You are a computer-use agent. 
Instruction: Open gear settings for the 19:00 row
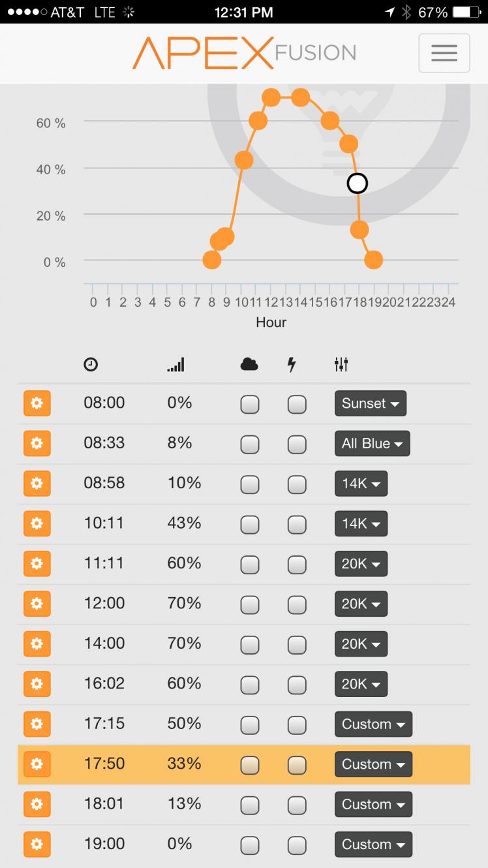(37, 845)
